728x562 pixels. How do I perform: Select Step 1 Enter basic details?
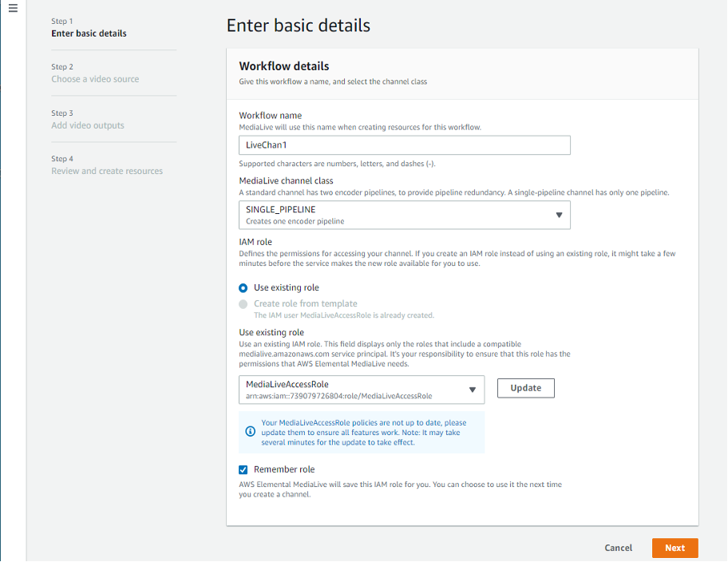(90, 26)
